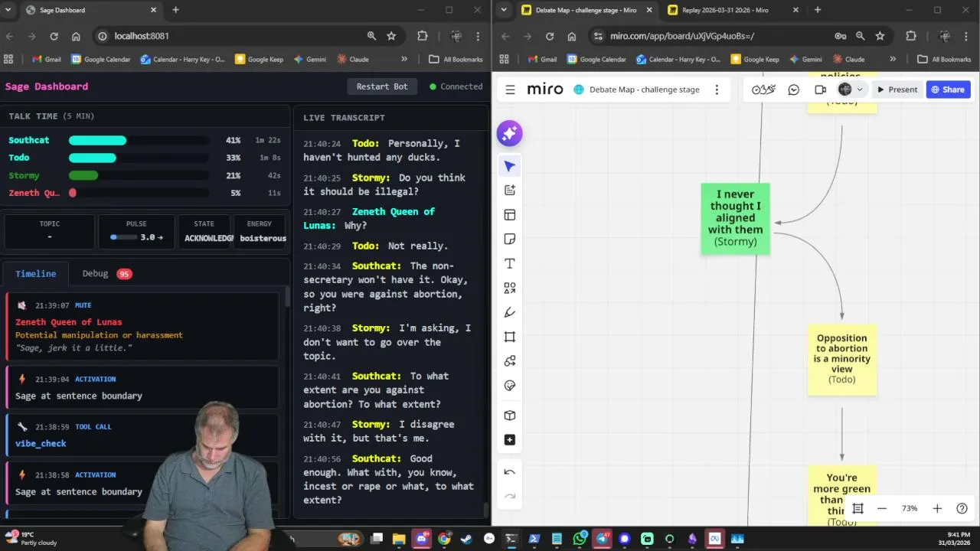Open Chrome tab search dropdown in Miro window

point(503,10)
